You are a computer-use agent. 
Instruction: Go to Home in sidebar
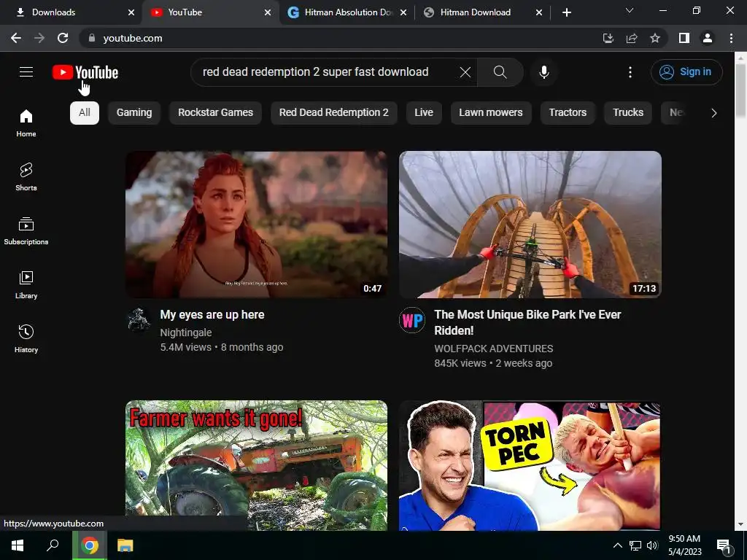point(26,122)
